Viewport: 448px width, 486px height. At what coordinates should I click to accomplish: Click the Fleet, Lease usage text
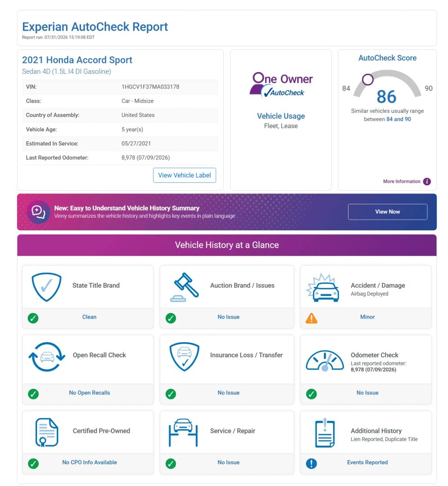[x=281, y=126]
